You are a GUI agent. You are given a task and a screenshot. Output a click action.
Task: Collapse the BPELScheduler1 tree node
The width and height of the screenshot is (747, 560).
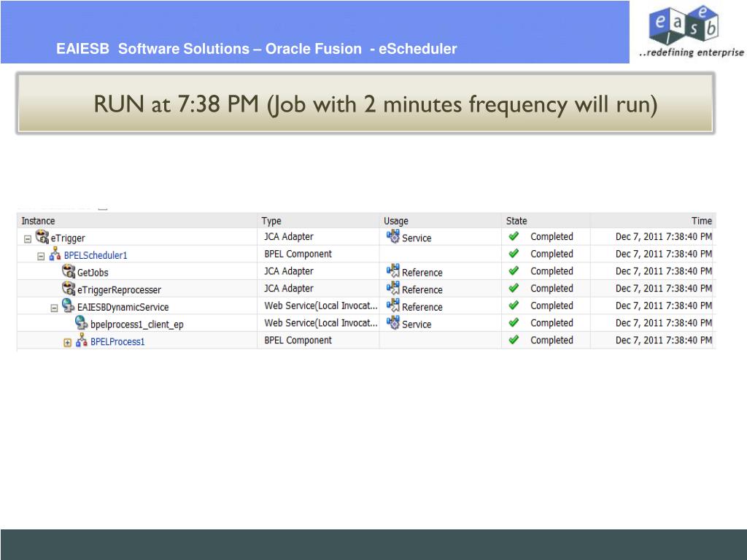coord(41,256)
